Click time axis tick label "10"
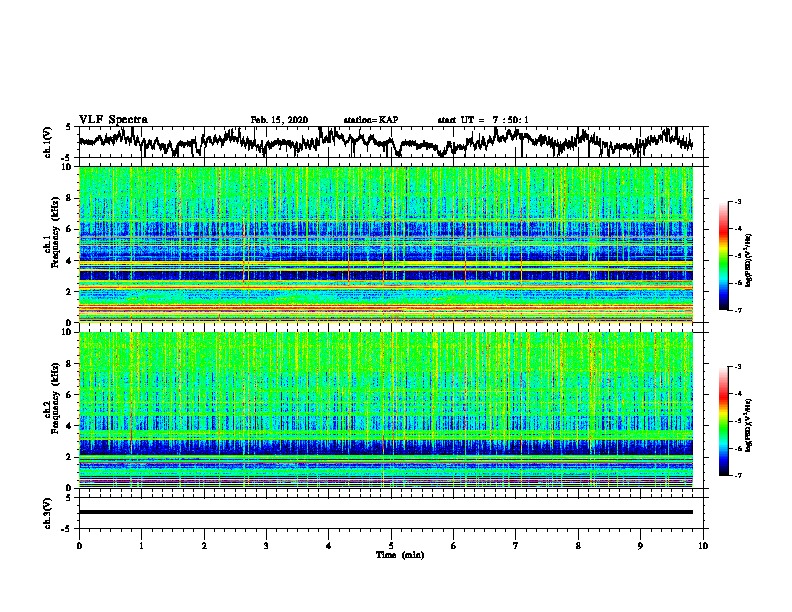The width and height of the screenshot is (792, 612). coord(703,546)
